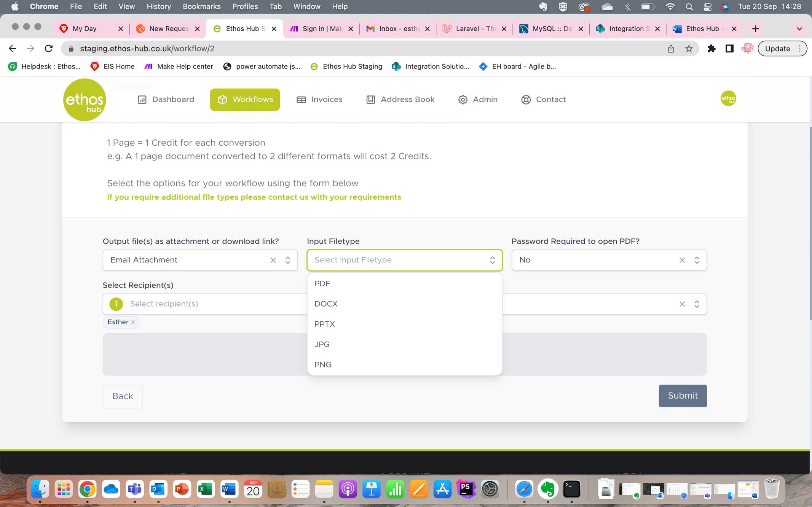Click the Ethos Hub logo

coord(84,99)
